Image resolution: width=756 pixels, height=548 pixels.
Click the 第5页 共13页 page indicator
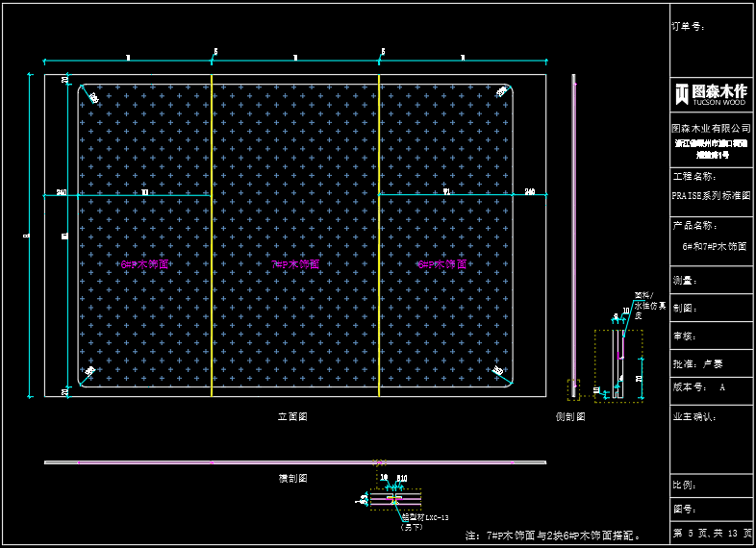[x=711, y=533]
